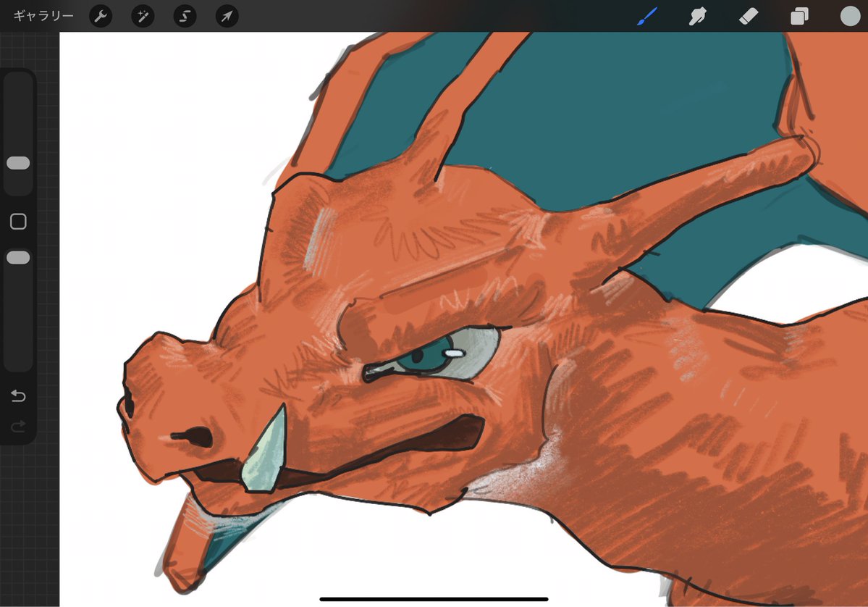Redo the undone stroke
This screenshot has width=868, height=607.
[18, 426]
